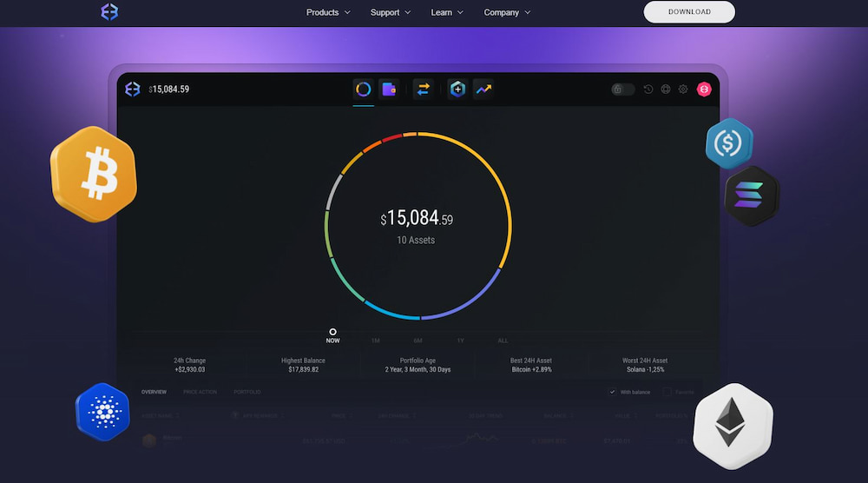Click the Download button
Viewport: 868px width, 483px height.
(x=689, y=12)
